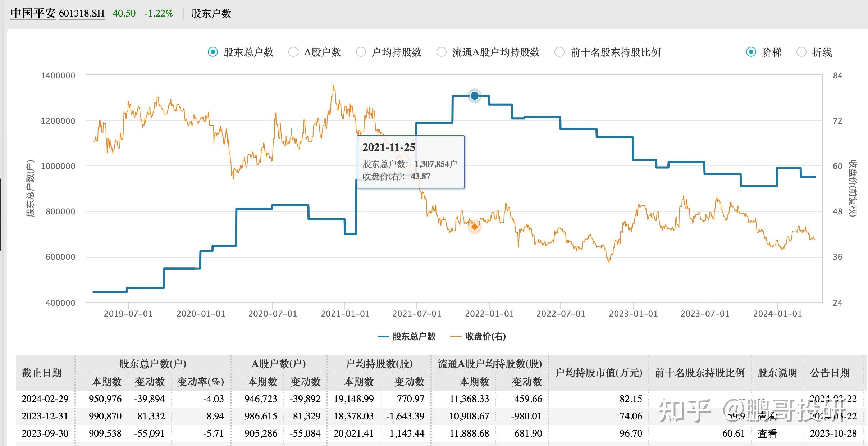Select the 2023-09-30 date cell
The width and height of the screenshot is (868, 446).
point(45,433)
